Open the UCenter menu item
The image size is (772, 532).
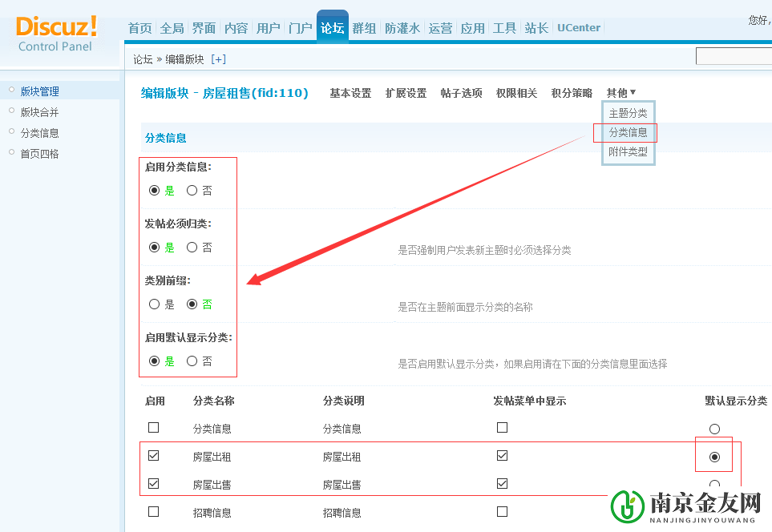point(578,26)
